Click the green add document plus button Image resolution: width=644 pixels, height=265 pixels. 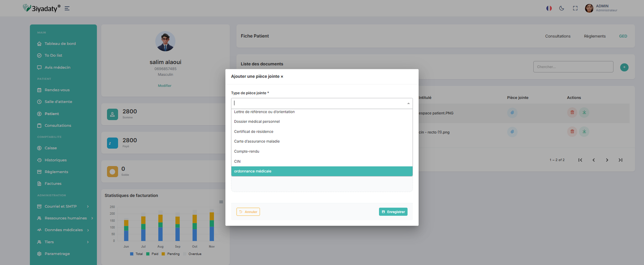(624, 67)
